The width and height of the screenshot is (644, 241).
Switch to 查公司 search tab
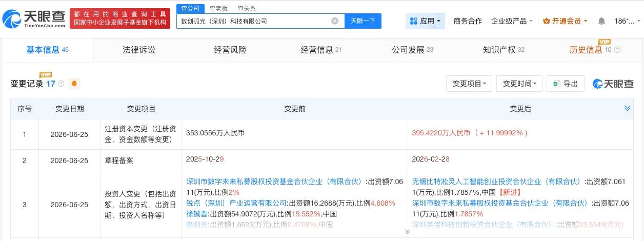(x=190, y=9)
